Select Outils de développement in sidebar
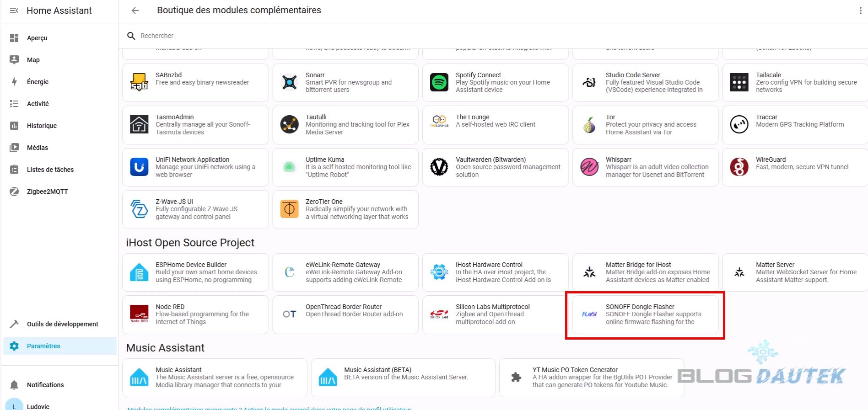 (x=62, y=324)
